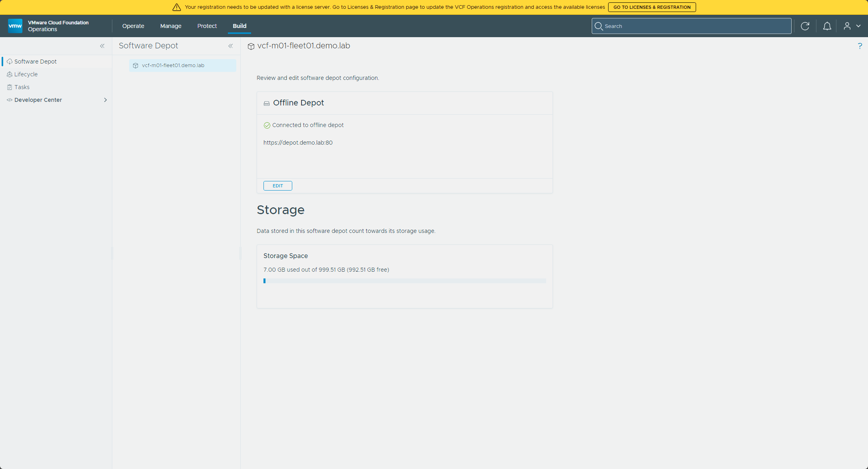Open the Protect menu
The width and height of the screenshot is (868, 469).
(x=207, y=26)
